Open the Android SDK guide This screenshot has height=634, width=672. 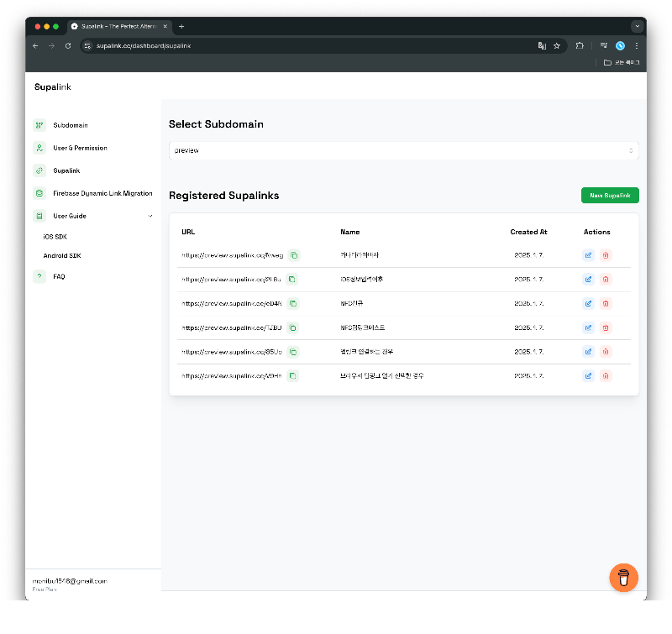pyautogui.click(x=62, y=256)
